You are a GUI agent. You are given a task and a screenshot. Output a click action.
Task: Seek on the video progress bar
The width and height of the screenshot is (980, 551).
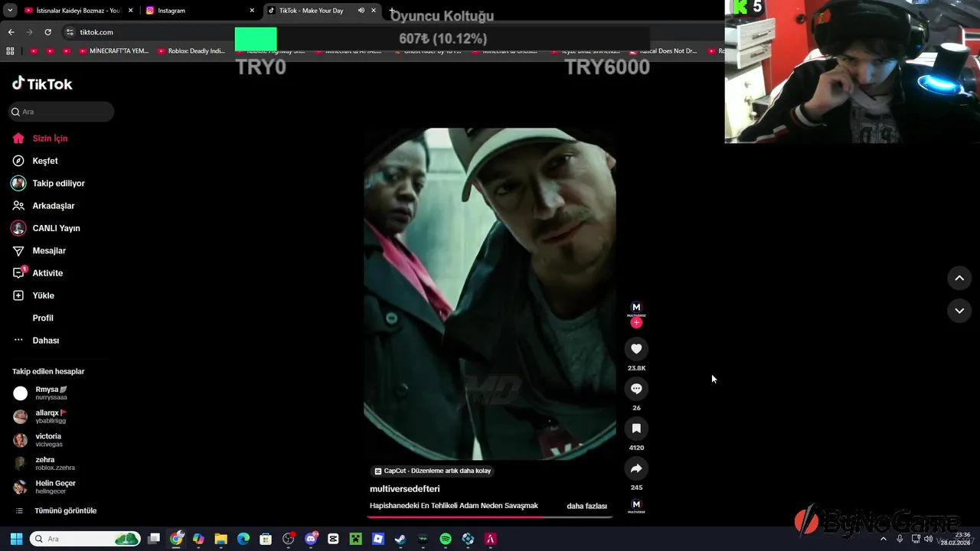point(490,517)
